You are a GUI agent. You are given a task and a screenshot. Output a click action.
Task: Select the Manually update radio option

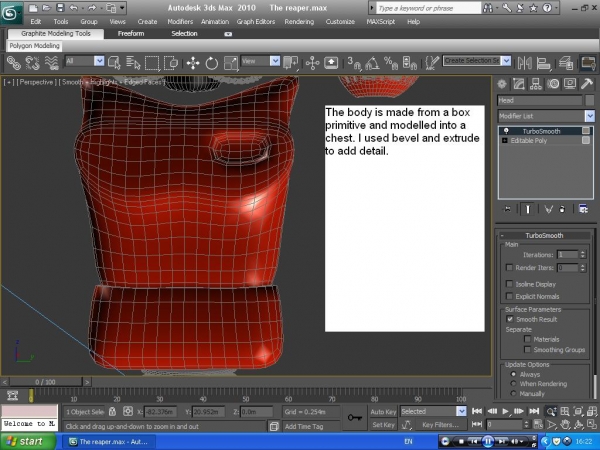(x=513, y=393)
